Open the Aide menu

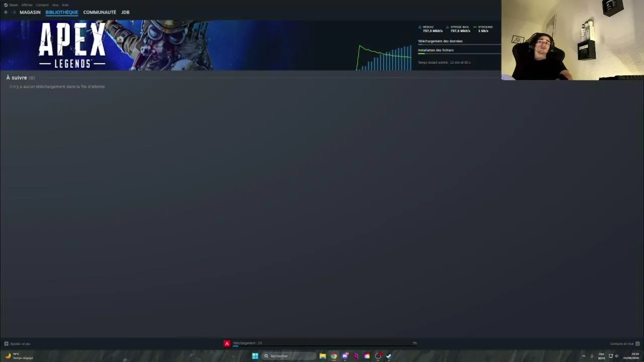point(65,5)
